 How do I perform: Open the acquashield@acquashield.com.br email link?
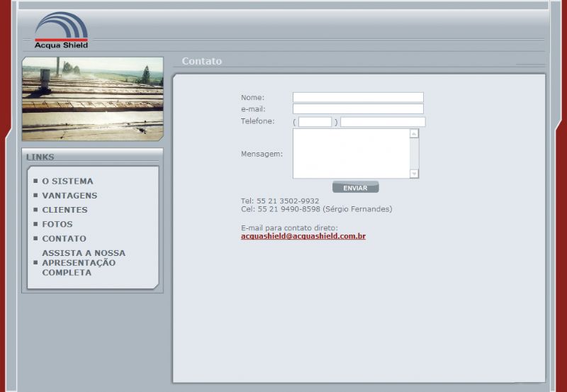pyautogui.click(x=303, y=236)
